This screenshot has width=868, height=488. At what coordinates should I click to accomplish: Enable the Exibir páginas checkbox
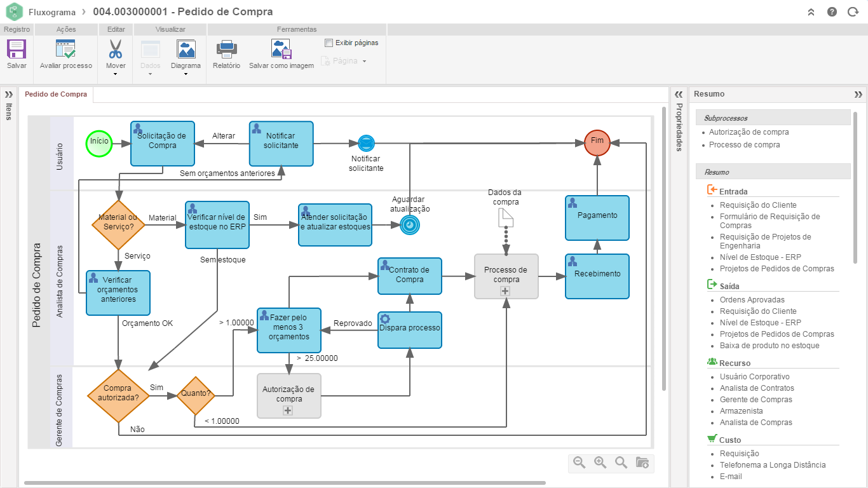coord(329,43)
